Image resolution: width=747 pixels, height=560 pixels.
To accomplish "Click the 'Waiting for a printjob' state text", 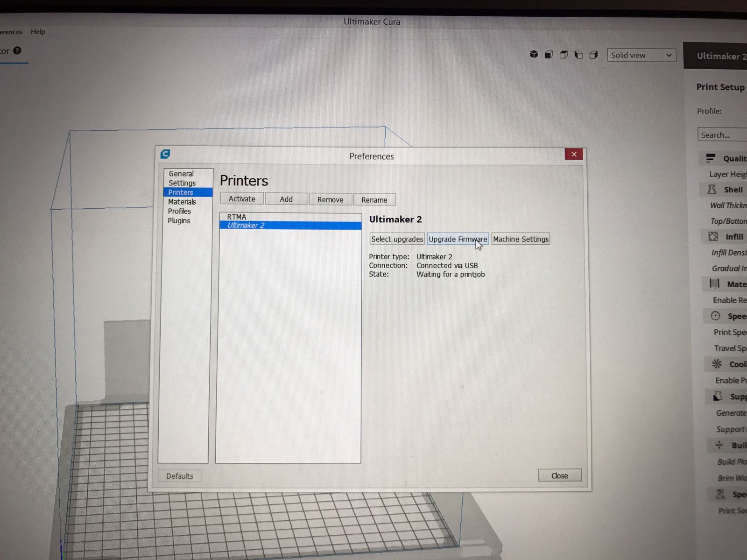I will tap(451, 274).
